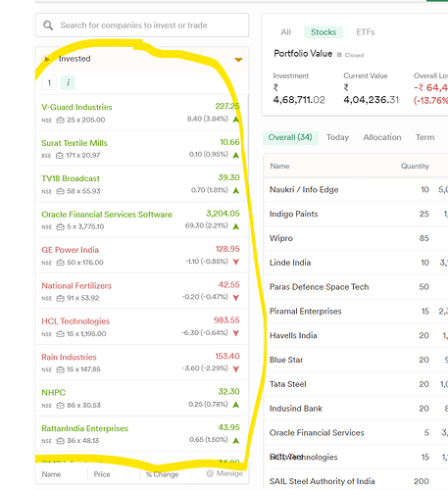Open TV18 Broadcast stock

click(141, 184)
